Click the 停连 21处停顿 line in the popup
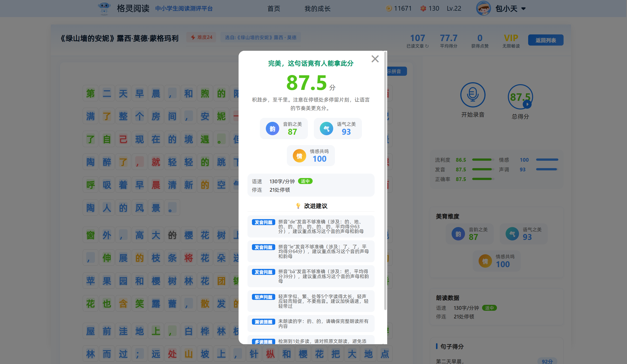 271,190
